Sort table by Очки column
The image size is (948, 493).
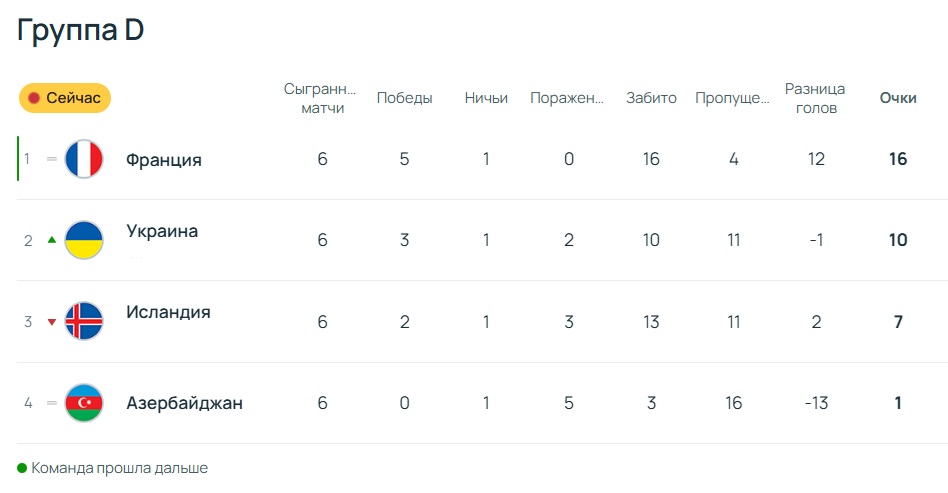coord(898,98)
